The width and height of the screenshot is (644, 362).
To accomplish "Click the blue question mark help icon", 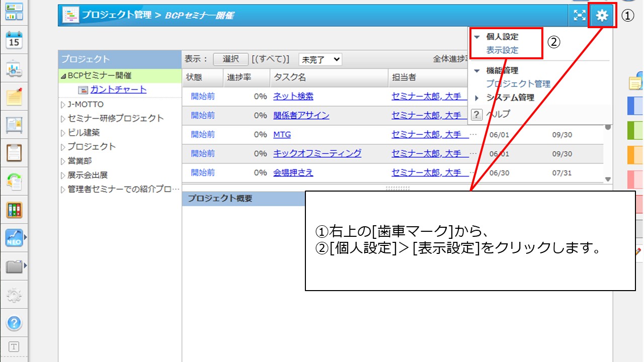I will point(14,323).
